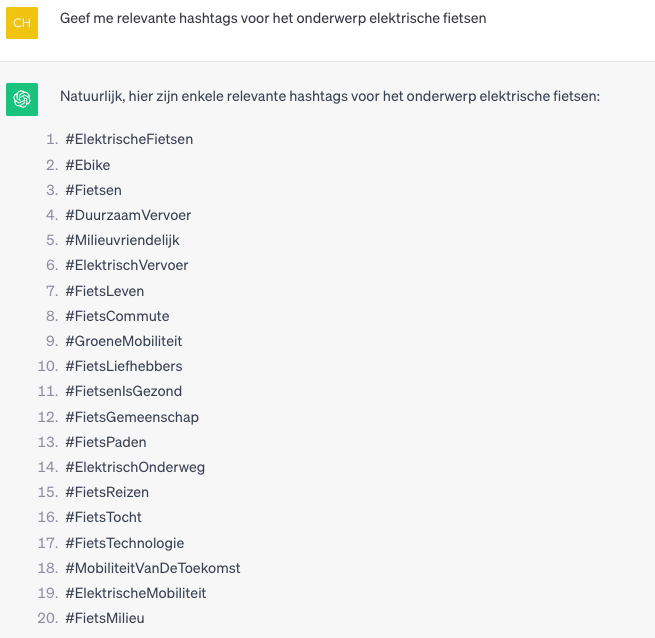Click the #MobiliteitVanDeToekomst hashtag
The height and width of the screenshot is (638, 655).
153,568
